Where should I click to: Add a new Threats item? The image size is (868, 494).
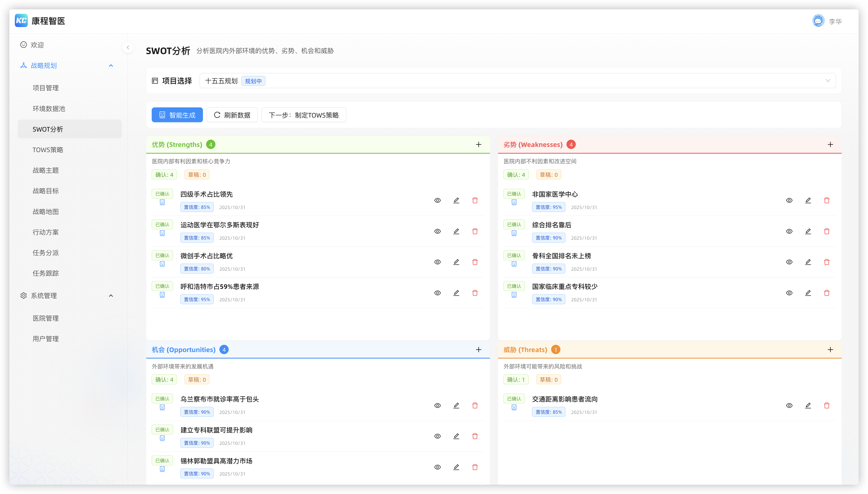point(830,349)
